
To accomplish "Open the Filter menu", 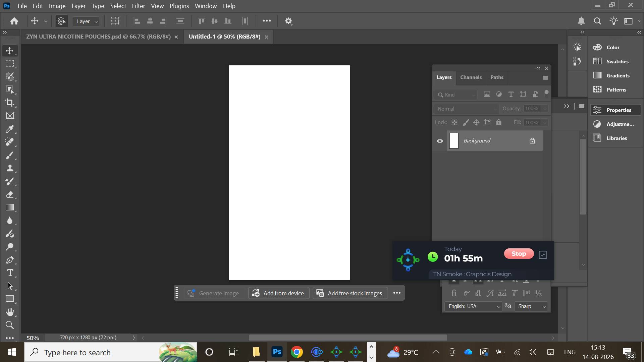I will pyautogui.click(x=138, y=6).
